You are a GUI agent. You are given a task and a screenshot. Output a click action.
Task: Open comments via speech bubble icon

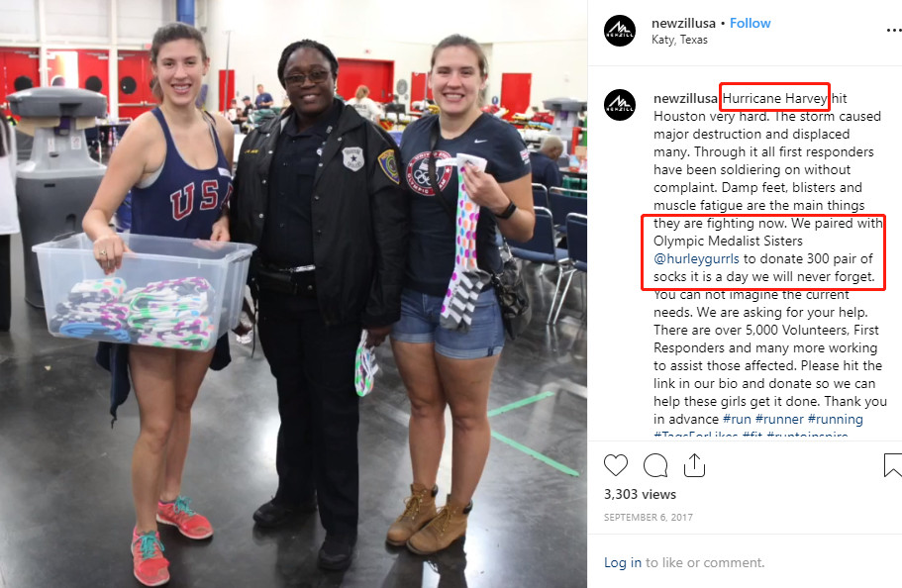point(655,465)
